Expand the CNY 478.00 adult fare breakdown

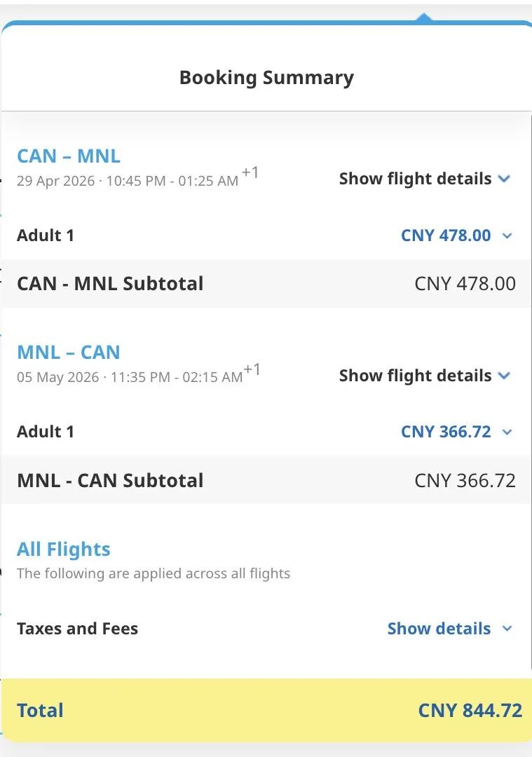coord(446,236)
